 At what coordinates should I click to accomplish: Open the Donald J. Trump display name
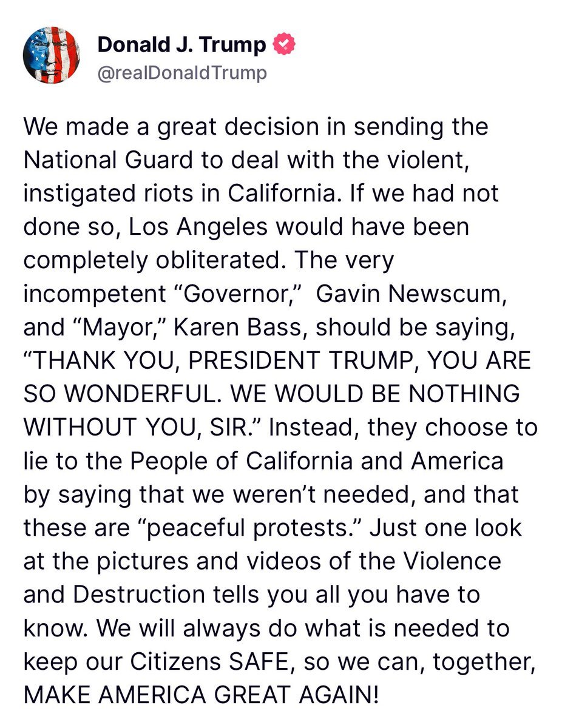tap(181, 45)
